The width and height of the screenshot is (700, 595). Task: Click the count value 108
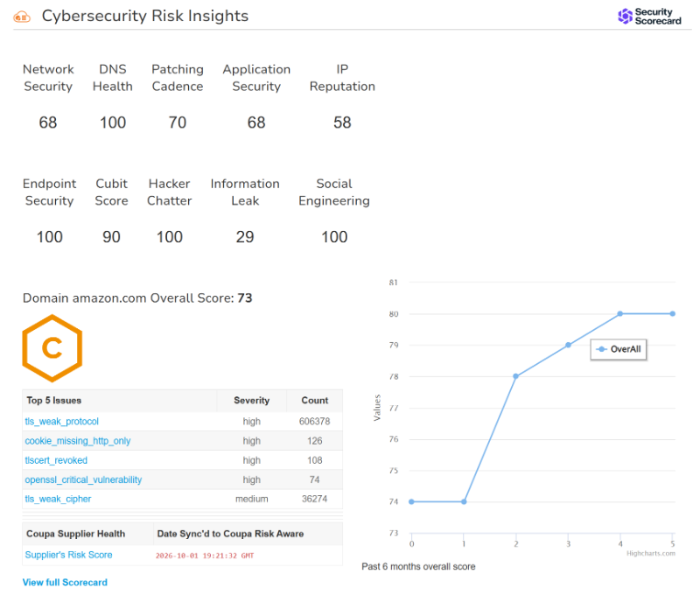point(314,460)
